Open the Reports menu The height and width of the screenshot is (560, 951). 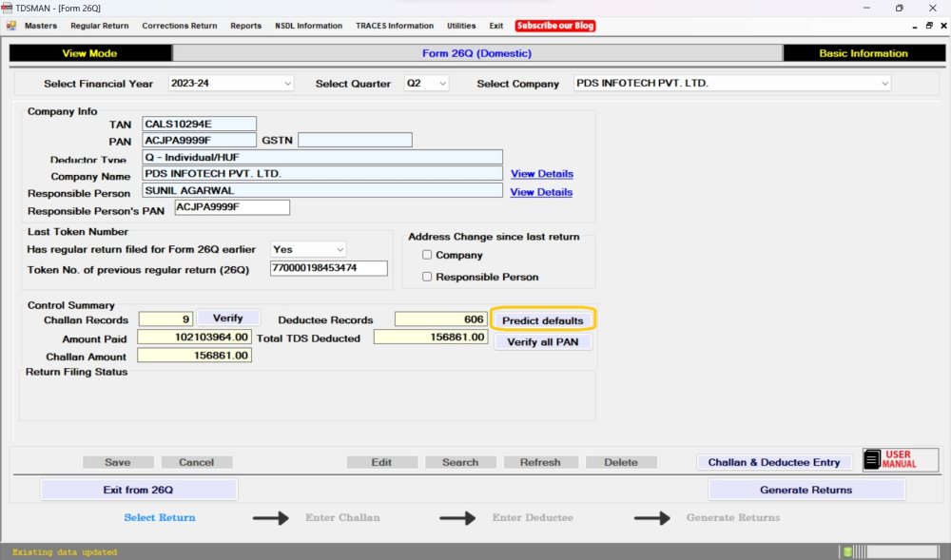click(x=245, y=26)
